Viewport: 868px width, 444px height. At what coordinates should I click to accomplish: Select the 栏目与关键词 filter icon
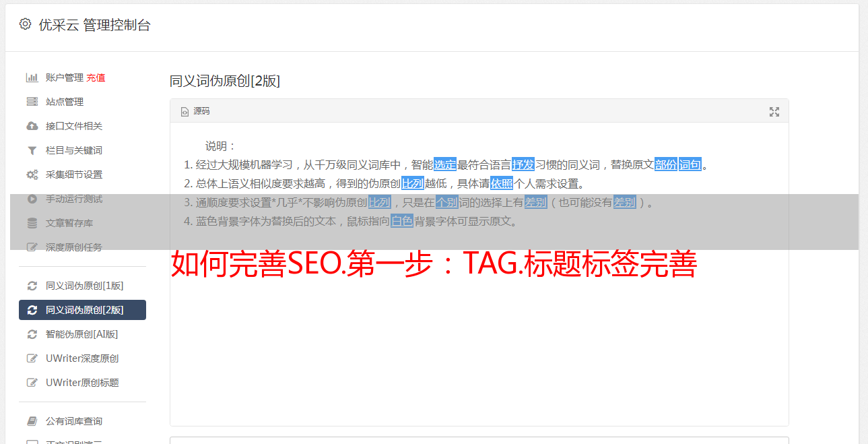point(32,150)
